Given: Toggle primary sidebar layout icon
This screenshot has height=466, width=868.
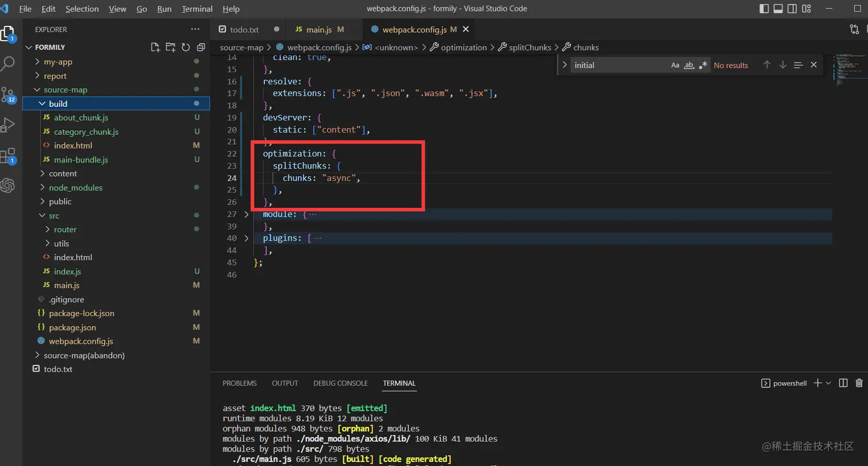Looking at the screenshot, I should (764, 9).
